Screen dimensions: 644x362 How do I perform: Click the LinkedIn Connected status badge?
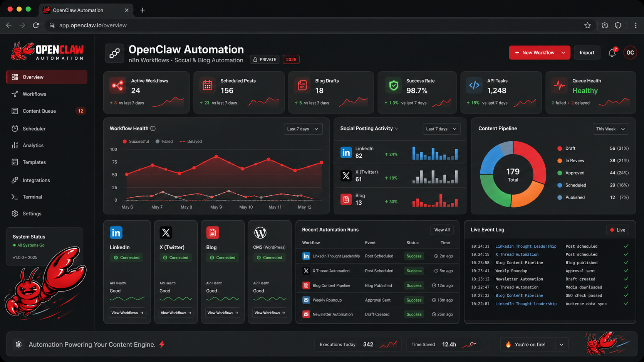[x=127, y=257]
